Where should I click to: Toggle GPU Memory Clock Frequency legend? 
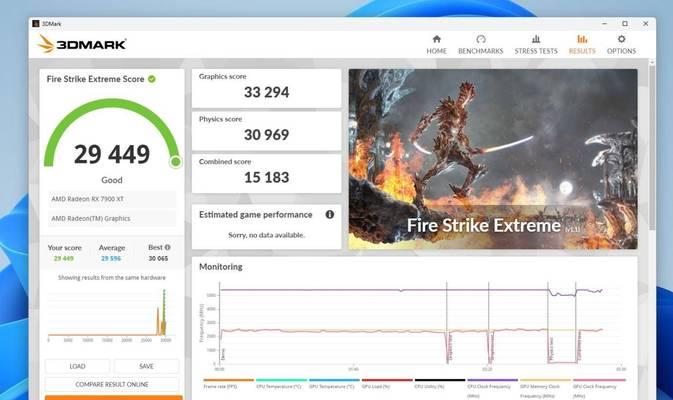pos(545,388)
